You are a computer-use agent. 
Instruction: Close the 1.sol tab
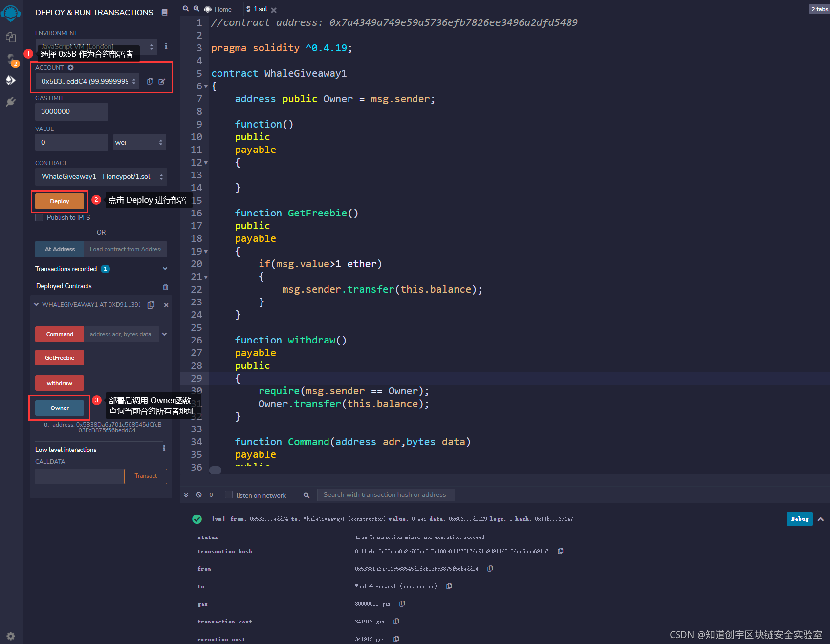274,10
